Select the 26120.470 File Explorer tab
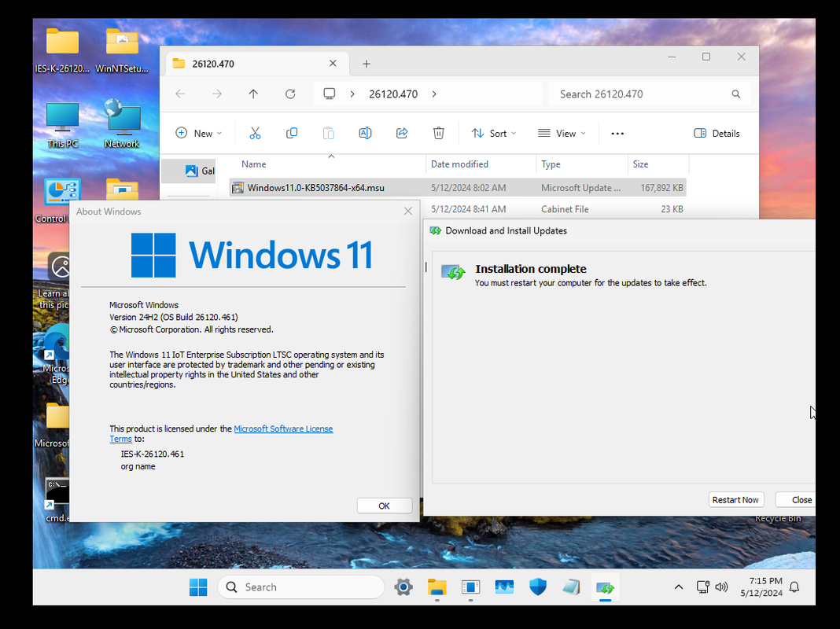 (x=257, y=64)
